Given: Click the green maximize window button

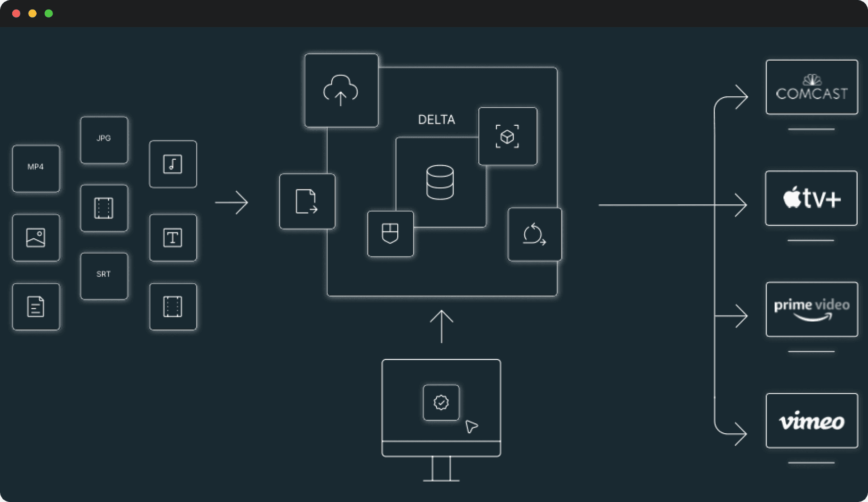Looking at the screenshot, I should point(49,14).
